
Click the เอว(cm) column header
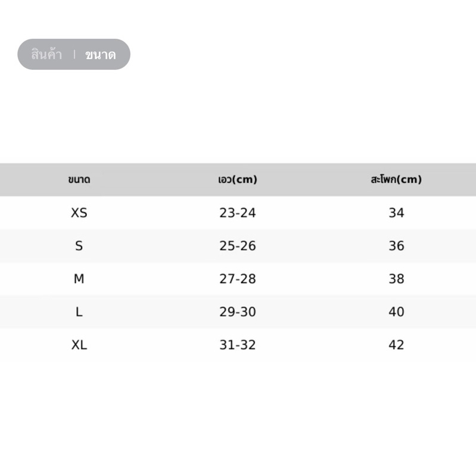coord(238,179)
